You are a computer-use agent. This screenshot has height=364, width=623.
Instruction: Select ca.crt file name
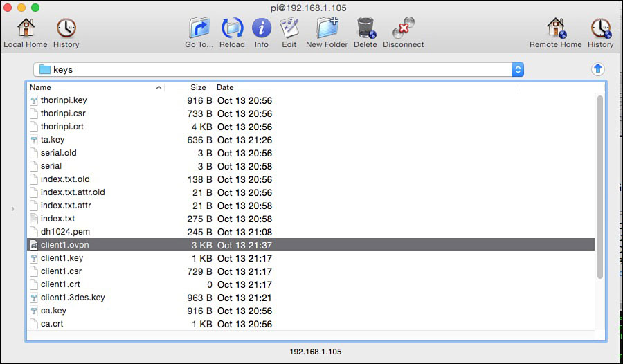tap(52, 323)
